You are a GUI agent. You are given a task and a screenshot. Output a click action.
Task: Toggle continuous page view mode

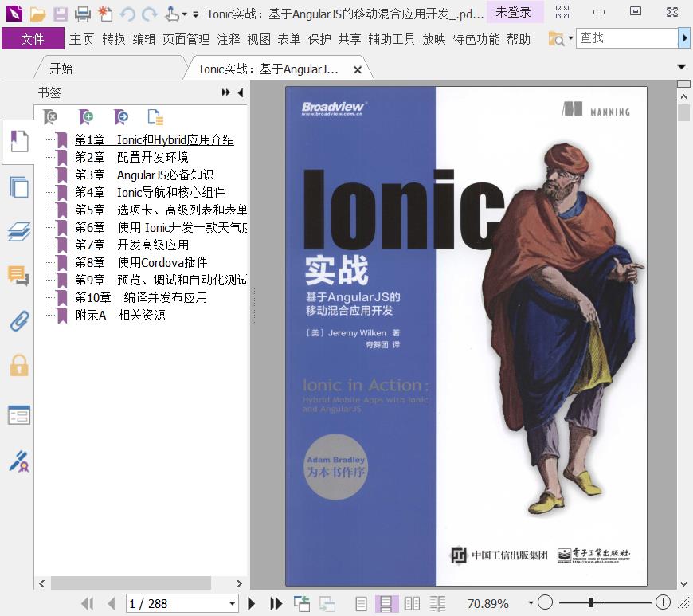tap(386, 603)
